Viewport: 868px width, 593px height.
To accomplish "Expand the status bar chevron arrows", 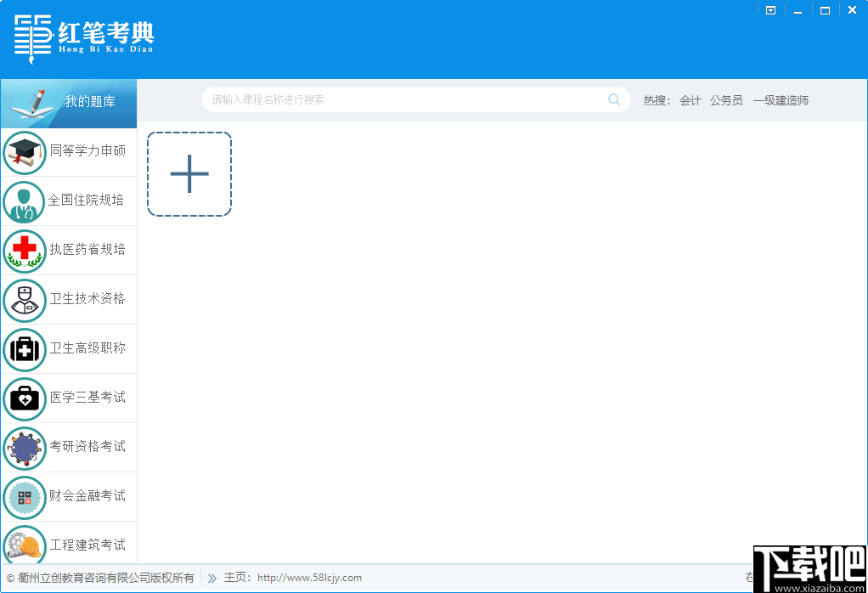I will (211, 577).
